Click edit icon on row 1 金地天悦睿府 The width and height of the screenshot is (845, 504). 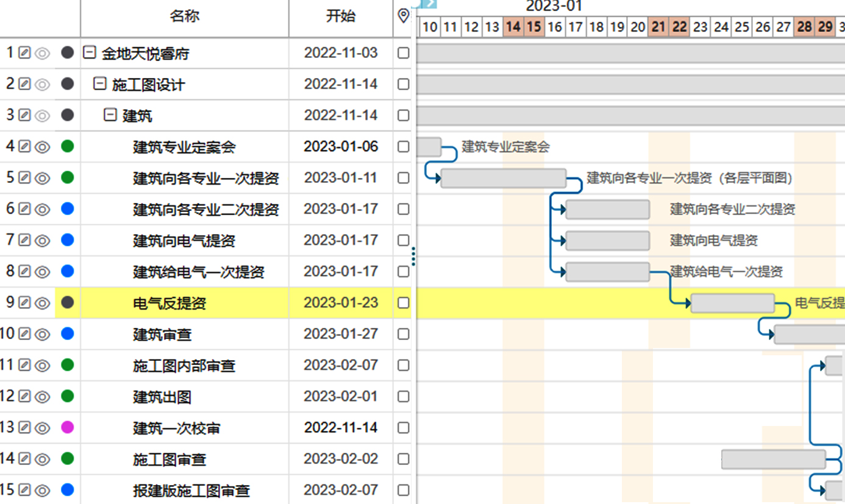(24, 53)
